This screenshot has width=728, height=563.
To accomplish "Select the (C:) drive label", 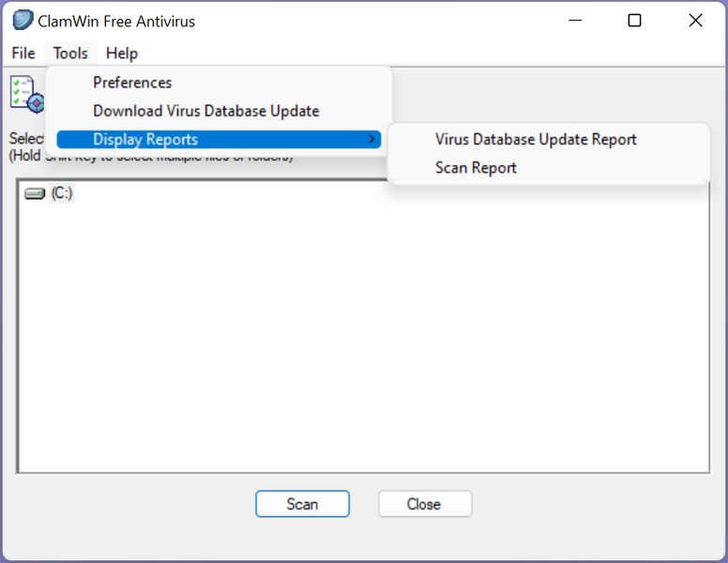I will [62, 193].
